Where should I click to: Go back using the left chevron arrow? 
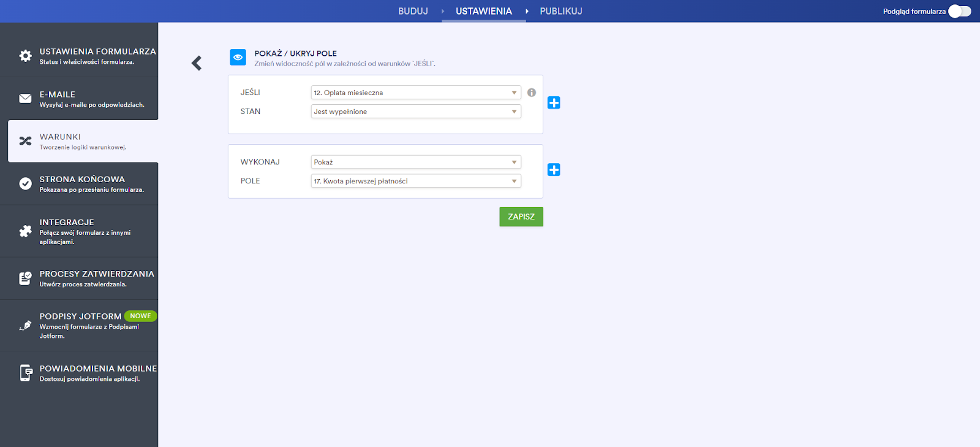pyautogui.click(x=197, y=63)
